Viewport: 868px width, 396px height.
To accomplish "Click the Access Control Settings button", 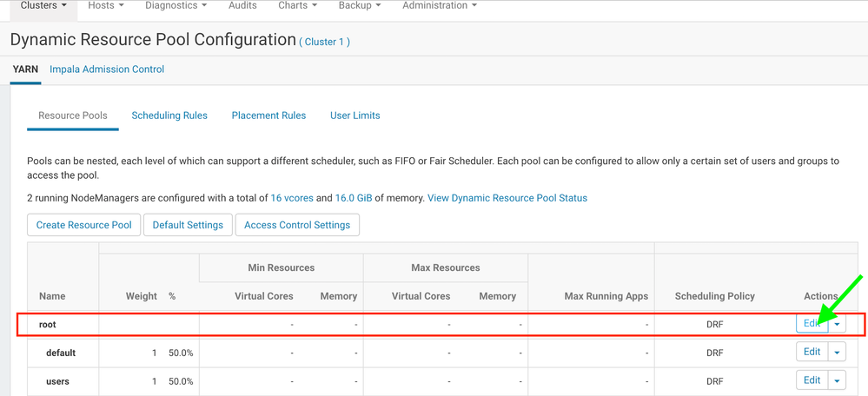I will [x=297, y=225].
